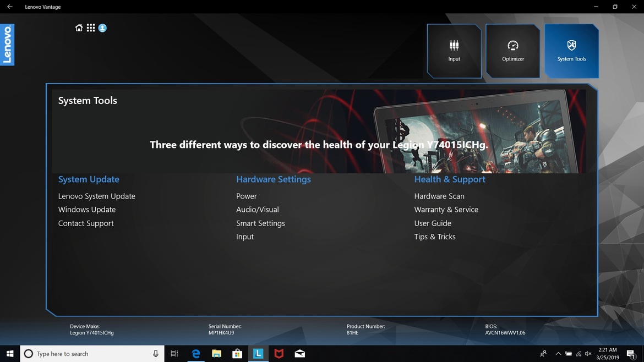The height and width of the screenshot is (362, 644).
Task: Open the Action Center notifications
Action: 631,353
